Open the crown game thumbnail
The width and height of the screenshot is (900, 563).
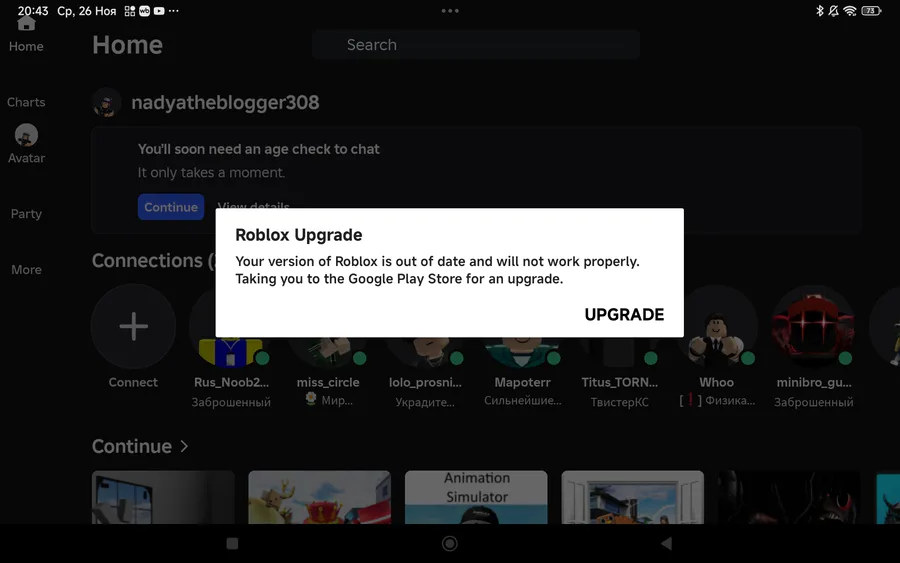click(x=319, y=497)
